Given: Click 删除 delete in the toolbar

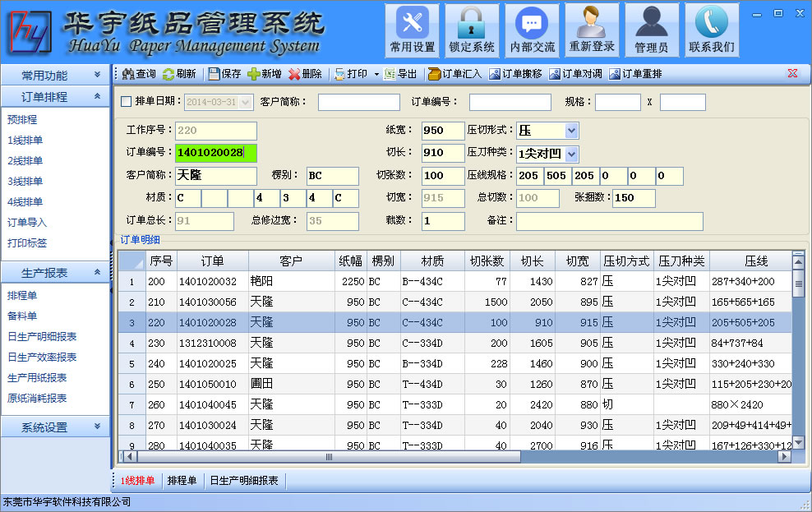Looking at the screenshot, I should coord(305,74).
